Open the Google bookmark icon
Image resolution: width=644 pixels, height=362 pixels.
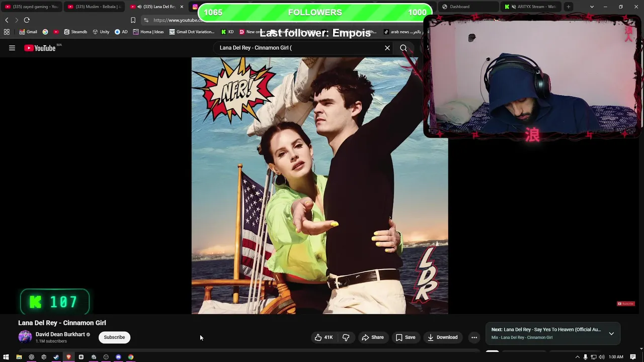(x=45, y=32)
